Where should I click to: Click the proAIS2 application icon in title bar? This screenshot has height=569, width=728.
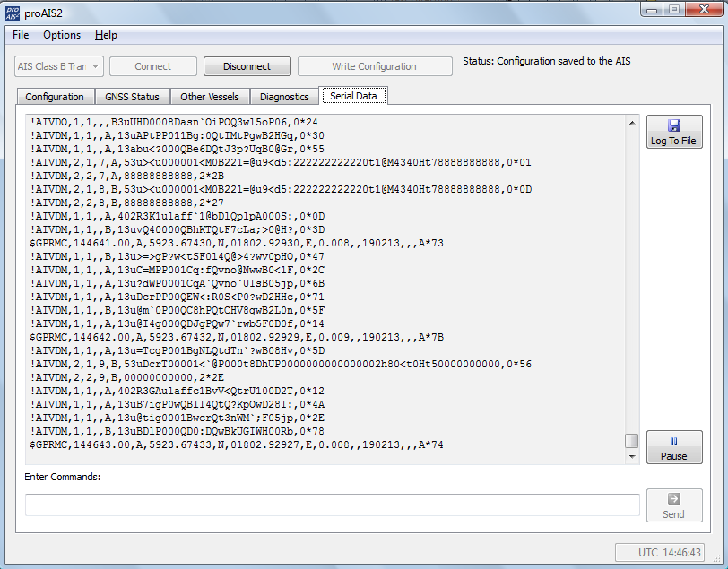coord(13,13)
